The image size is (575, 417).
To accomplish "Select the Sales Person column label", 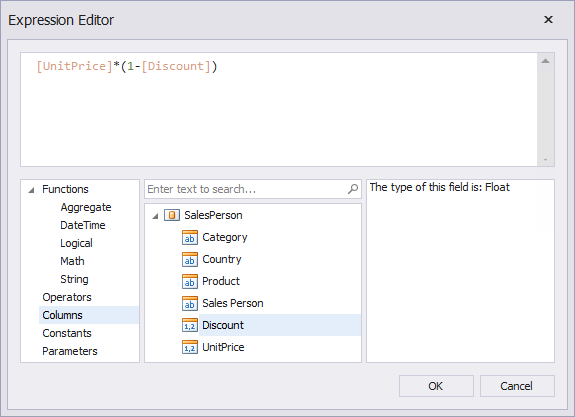I will coord(233,303).
